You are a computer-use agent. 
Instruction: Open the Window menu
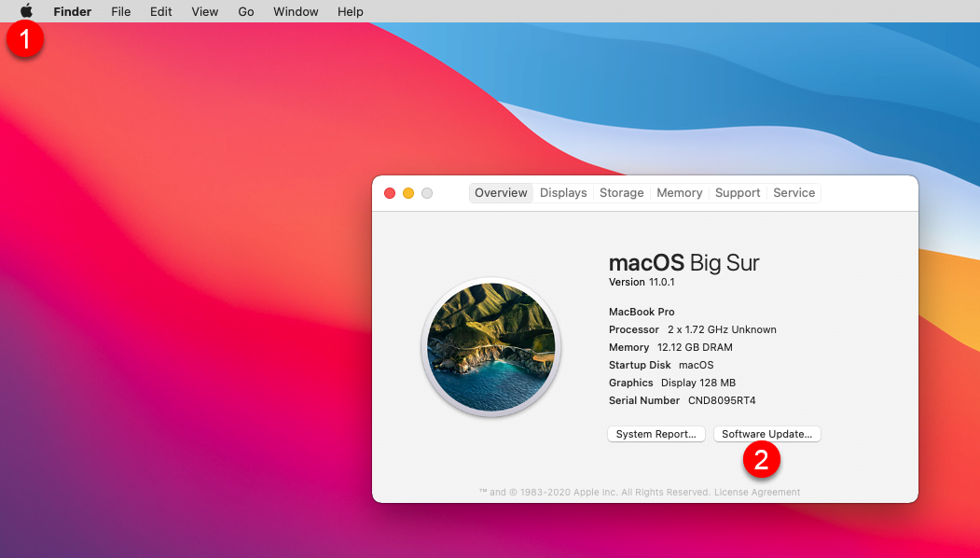coord(296,11)
